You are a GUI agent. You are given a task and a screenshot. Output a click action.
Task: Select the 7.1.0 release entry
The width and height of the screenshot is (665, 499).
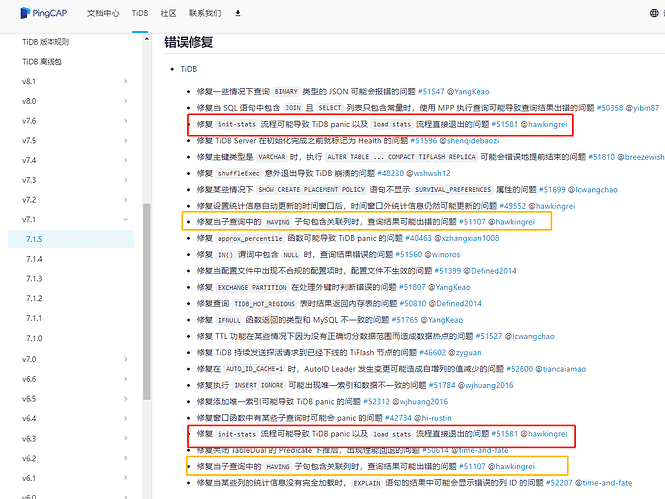(34, 338)
